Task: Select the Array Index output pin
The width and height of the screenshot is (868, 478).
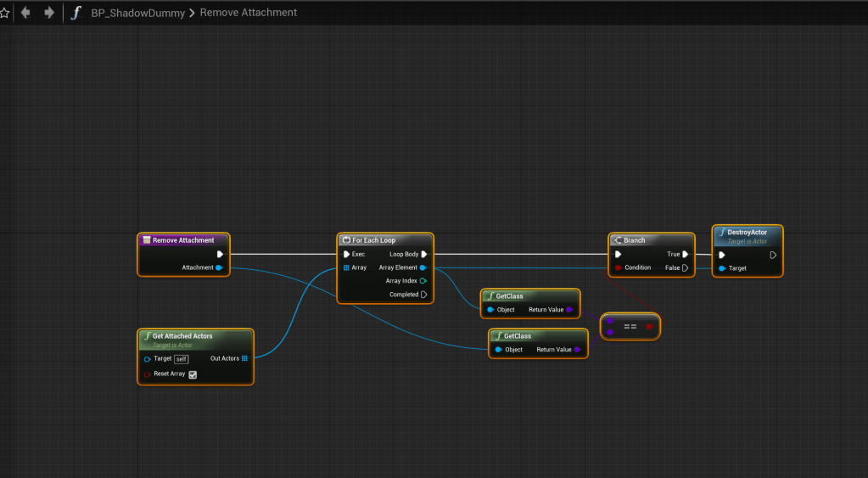Action: click(423, 281)
